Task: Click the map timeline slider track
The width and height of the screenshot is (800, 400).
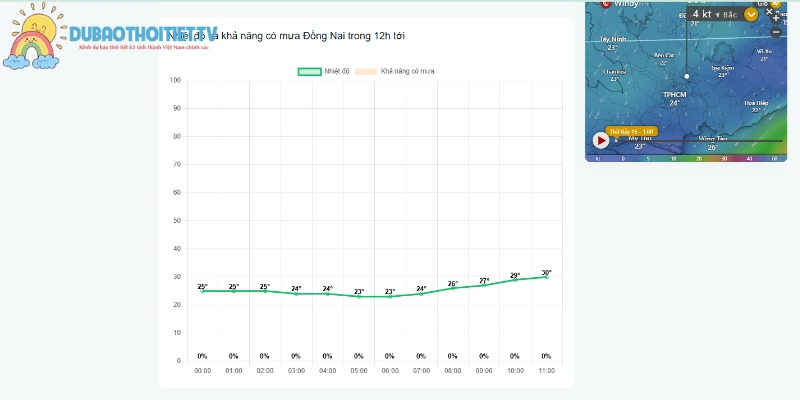Action: (699, 141)
